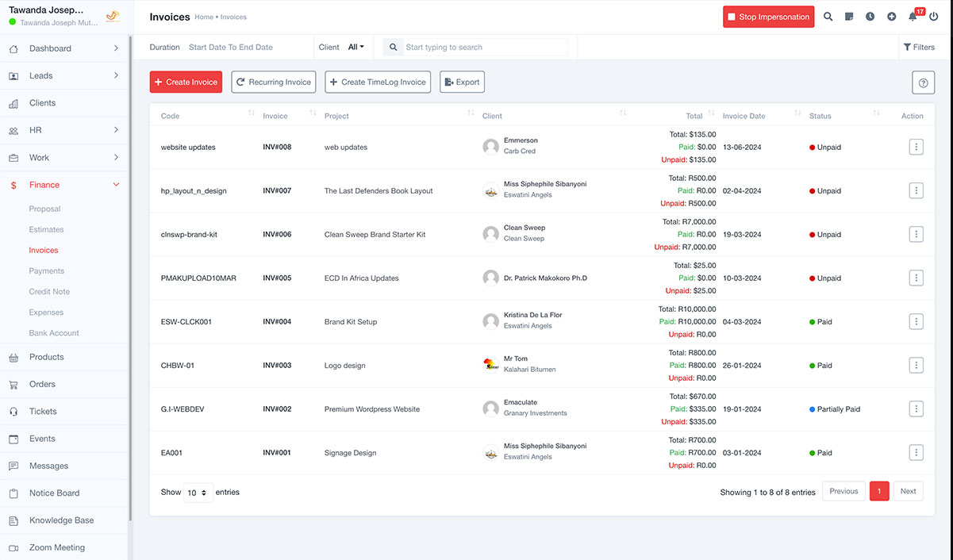Image resolution: width=953 pixels, height=560 pixels.
Task: Open action menu for invoice INV#002
Action: pyautogui.click(x=916, y=408)
